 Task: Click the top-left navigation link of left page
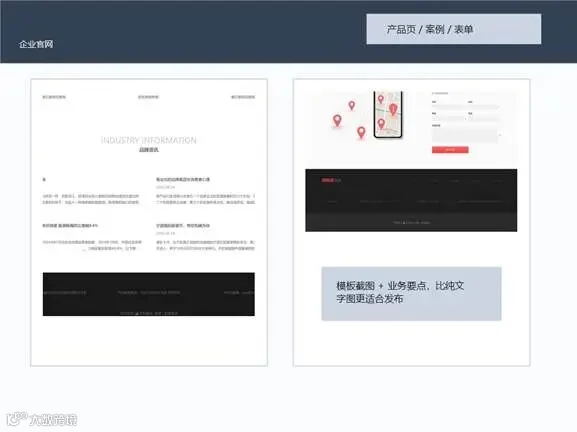click(54, 97)
